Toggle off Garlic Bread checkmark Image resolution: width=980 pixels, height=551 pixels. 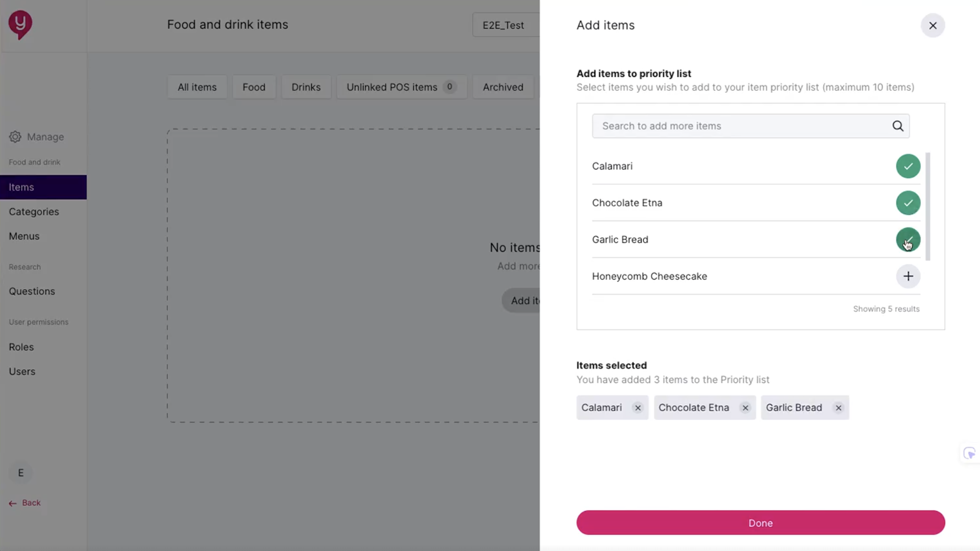point(907,240)
